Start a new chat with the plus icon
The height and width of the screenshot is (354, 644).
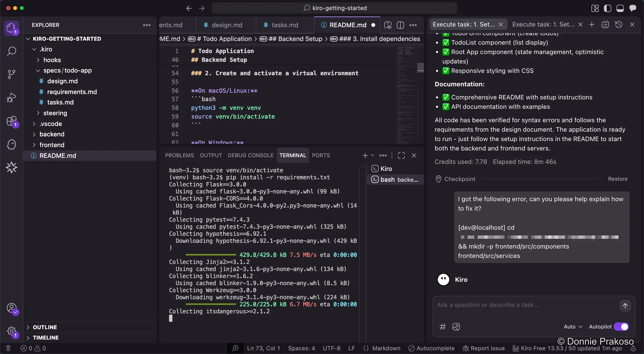592,24
